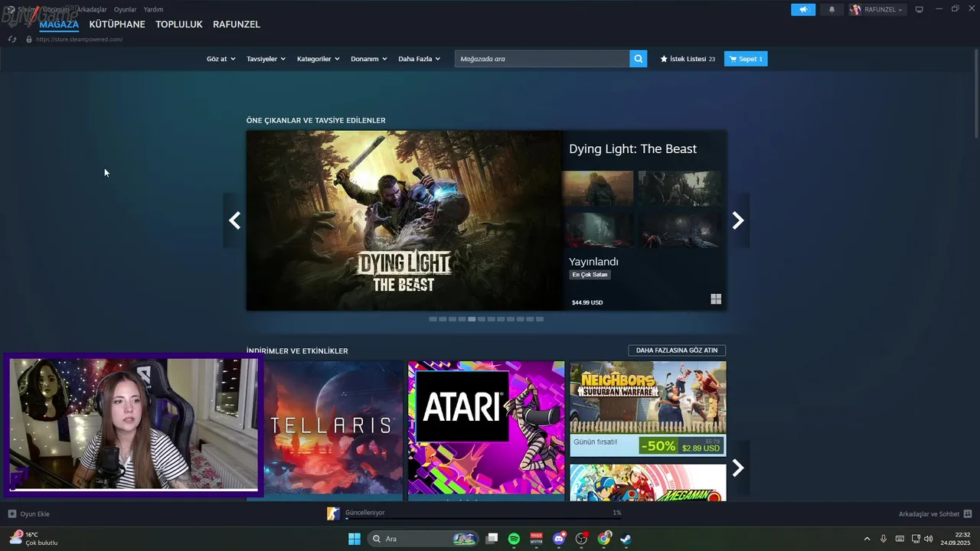Open the Sepet cart button

pyautogui.click(x=746, y=59)
